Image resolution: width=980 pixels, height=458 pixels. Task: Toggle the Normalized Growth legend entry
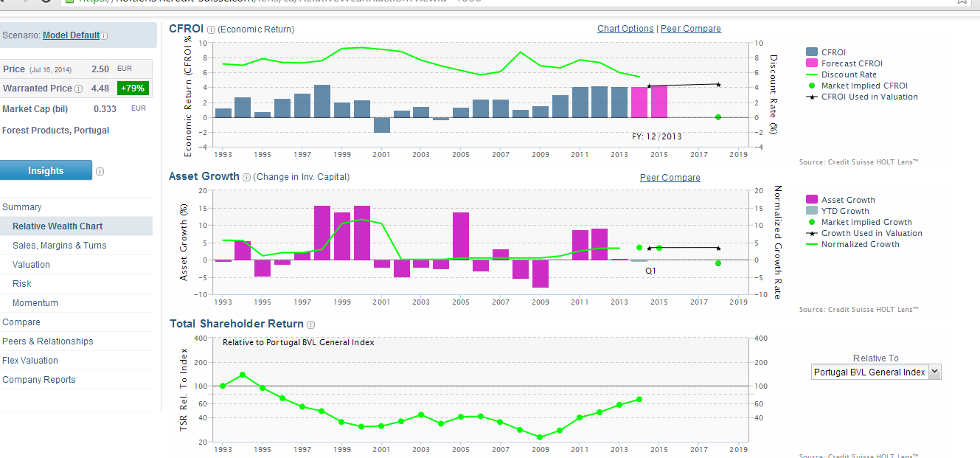click(860, 244)
